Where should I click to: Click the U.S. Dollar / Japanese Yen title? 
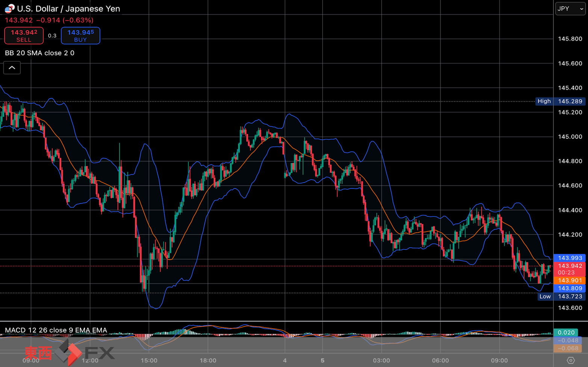[68, 9]
